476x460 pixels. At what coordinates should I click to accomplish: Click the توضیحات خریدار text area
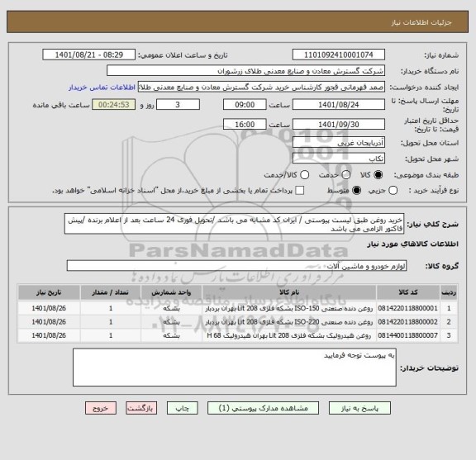[x=235, y=368]
